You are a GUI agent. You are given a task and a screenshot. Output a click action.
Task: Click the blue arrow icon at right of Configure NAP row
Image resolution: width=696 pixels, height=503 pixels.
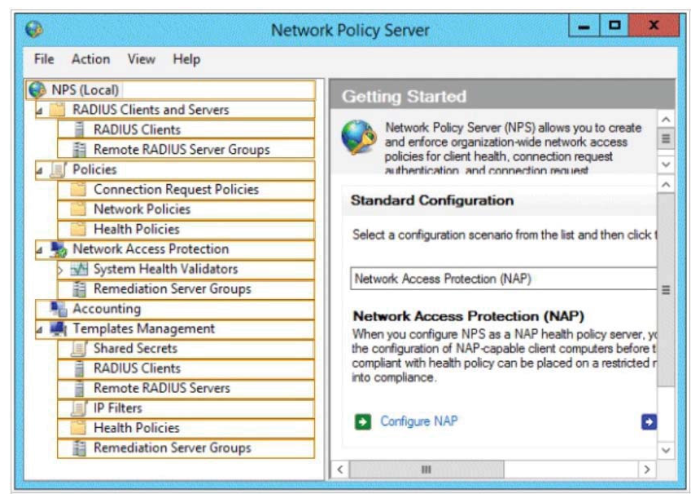[x=649, y=421]
